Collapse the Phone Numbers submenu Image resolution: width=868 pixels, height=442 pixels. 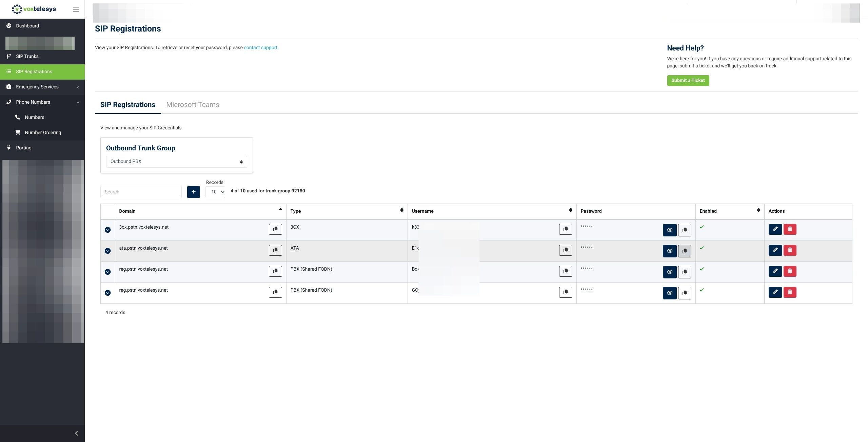click(x=42, y=102)
